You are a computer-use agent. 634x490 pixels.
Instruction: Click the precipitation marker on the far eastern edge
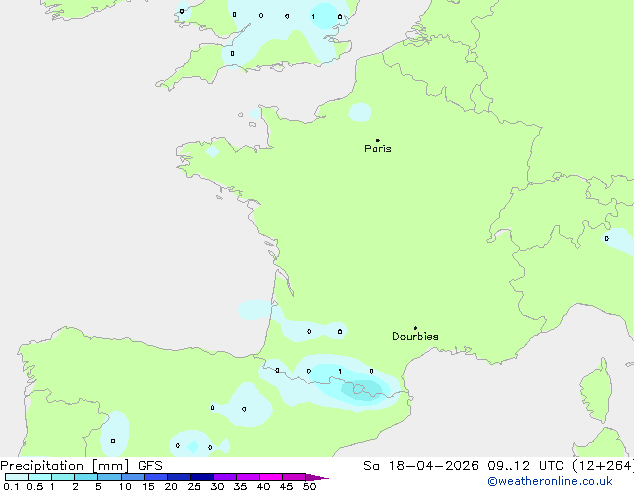pos(607,238)
